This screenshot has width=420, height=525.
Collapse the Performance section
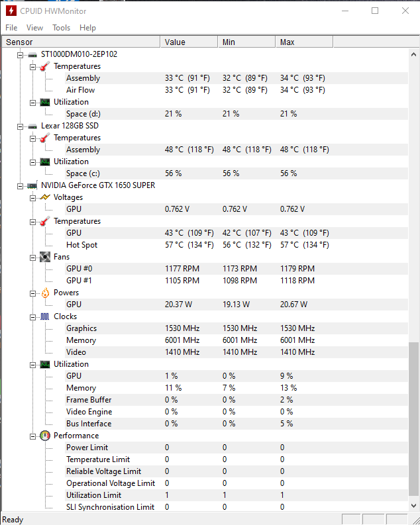coord(33,436)
